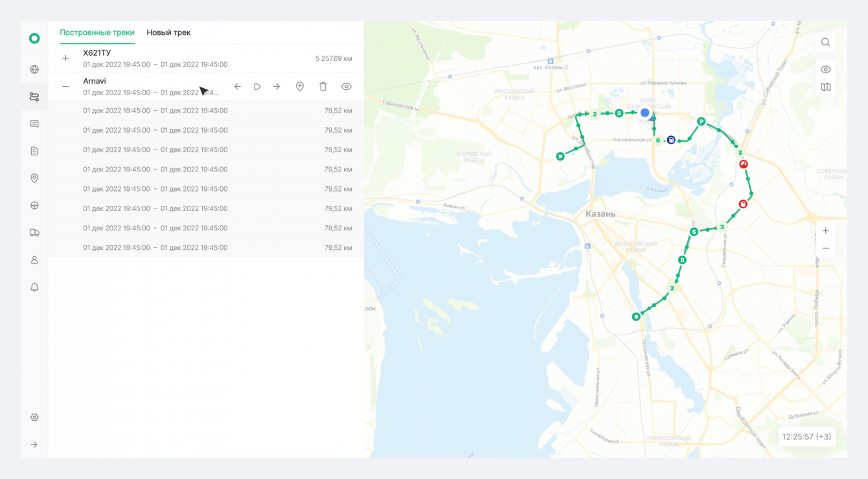Play the Arnavi track
This screenshot has width=868, height=479.
click(257, 86)
